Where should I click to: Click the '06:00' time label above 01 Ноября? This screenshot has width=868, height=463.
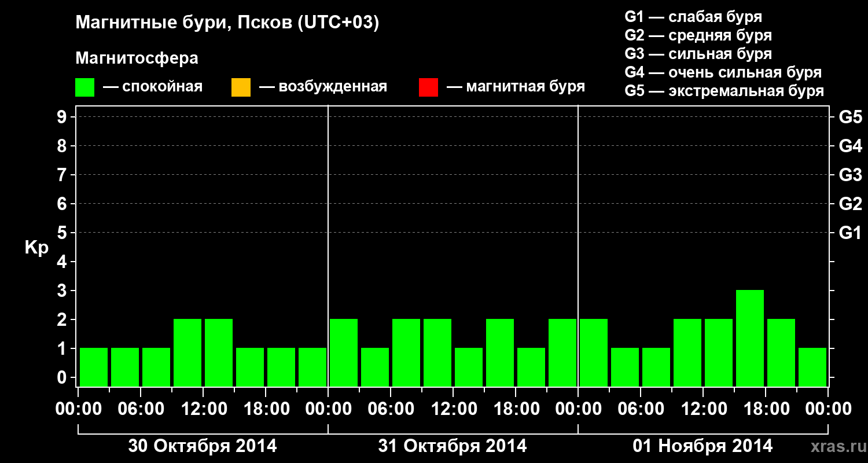point(641,409)
